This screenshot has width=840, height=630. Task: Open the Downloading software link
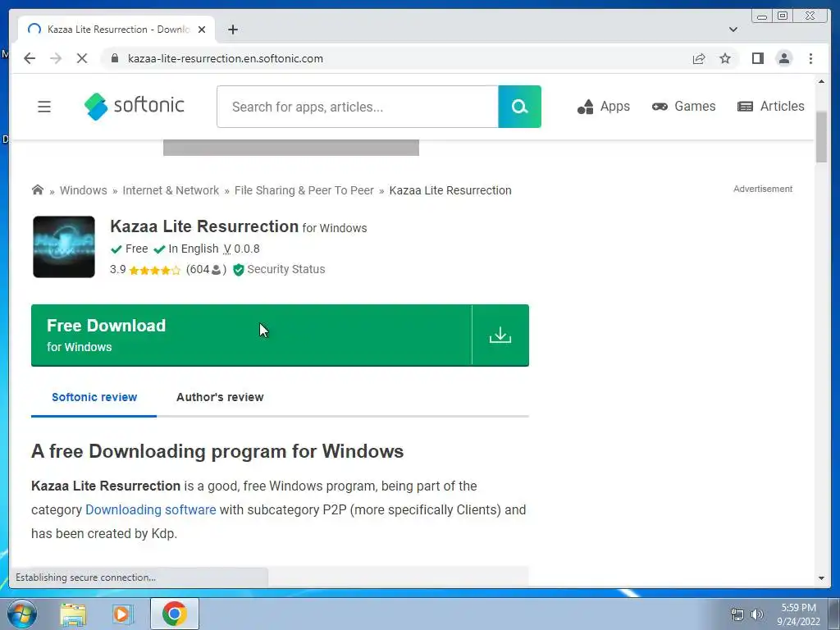pos(151,510)
